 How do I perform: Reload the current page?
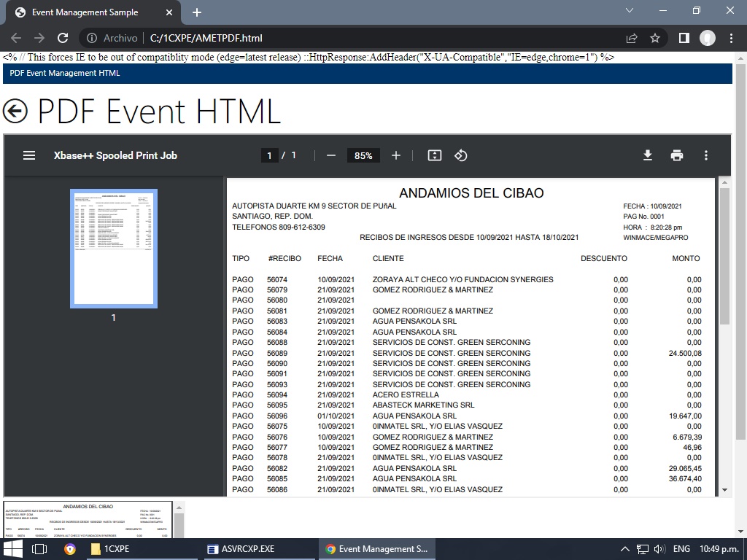click(x=63, y=38)
